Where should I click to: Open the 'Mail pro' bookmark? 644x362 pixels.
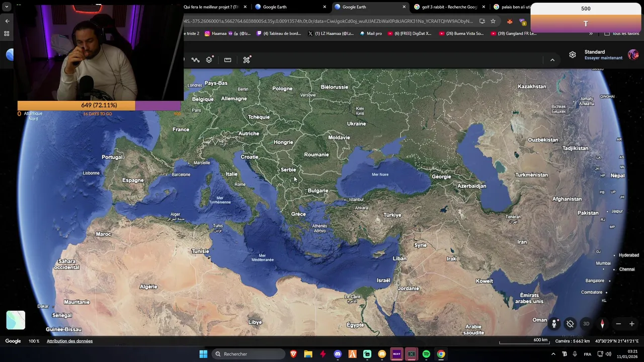[x=371, y=34]
